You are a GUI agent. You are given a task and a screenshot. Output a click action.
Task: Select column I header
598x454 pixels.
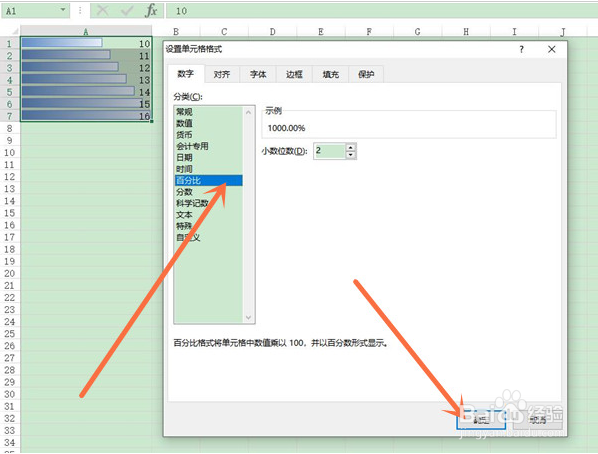[x=514, y=31]
